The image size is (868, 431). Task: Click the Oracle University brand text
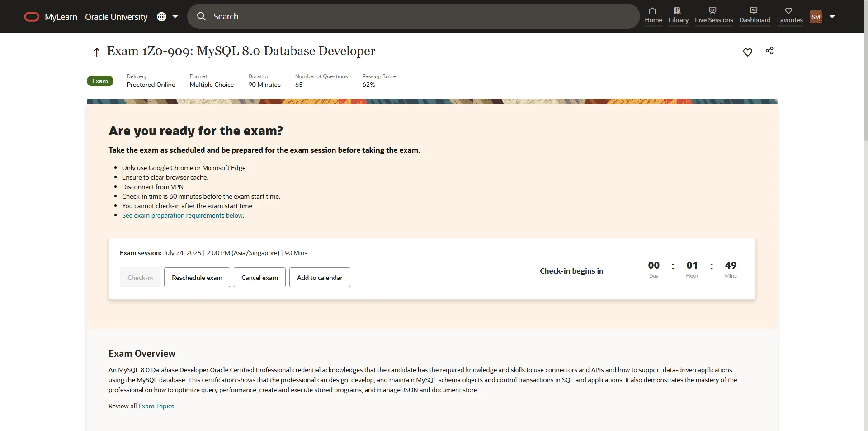click(x=116, y=17)
